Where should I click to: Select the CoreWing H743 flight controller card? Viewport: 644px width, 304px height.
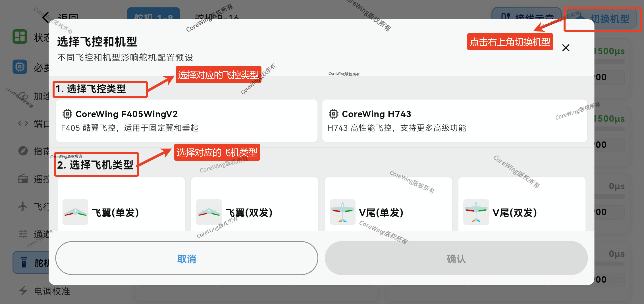454,121
